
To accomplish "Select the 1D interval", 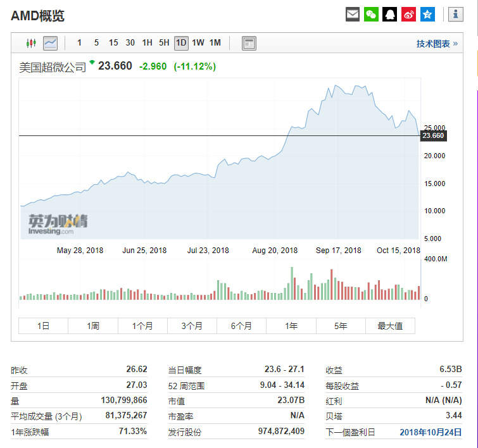I will 181,43.
